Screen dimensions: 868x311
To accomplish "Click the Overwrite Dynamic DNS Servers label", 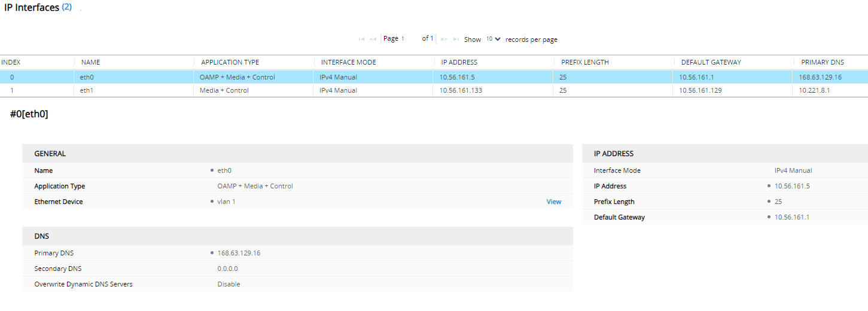I will 84,284.
